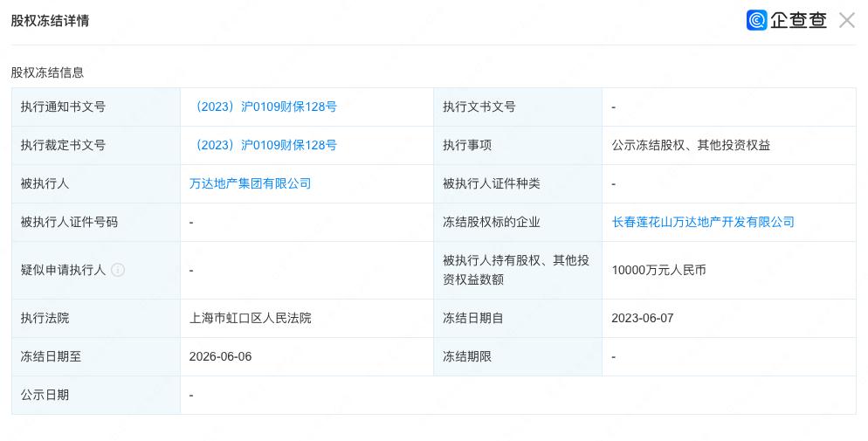Image resolution: width=868 pixels, height=441 pixels.
Task: Click the 被执行人证件号码 label cell
Action: pyautogui.click(x=96, y=222)
